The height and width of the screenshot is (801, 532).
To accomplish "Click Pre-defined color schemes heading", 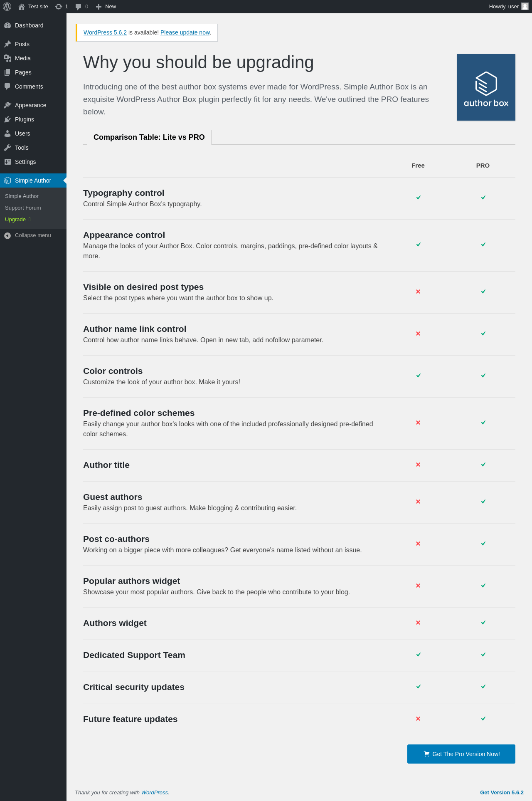I will (139, 413).
